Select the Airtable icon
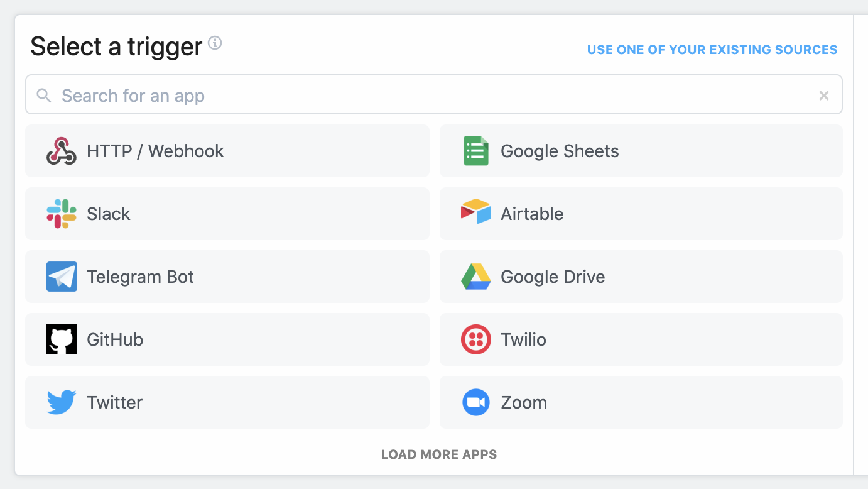The height and width of the screenshot is (489, 868). [x=475, y=214]
